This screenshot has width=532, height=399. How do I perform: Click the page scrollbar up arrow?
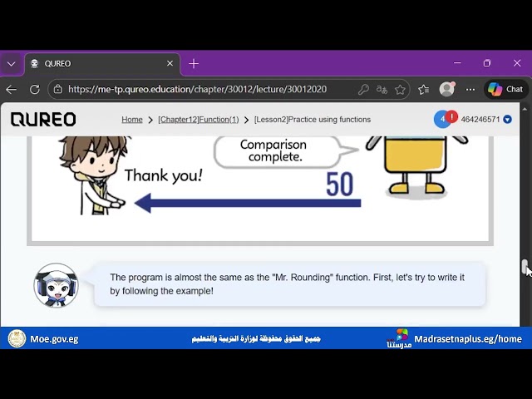(525, 109)
